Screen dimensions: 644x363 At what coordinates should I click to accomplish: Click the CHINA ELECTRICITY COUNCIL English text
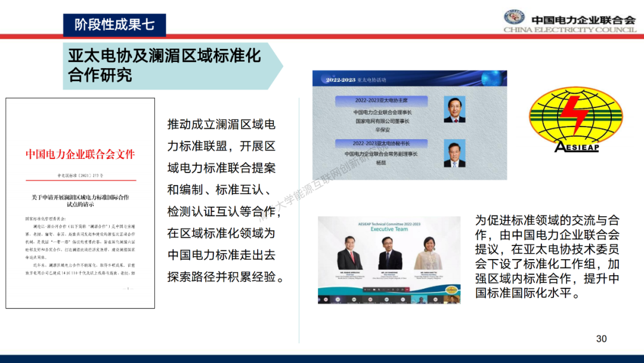570,30
